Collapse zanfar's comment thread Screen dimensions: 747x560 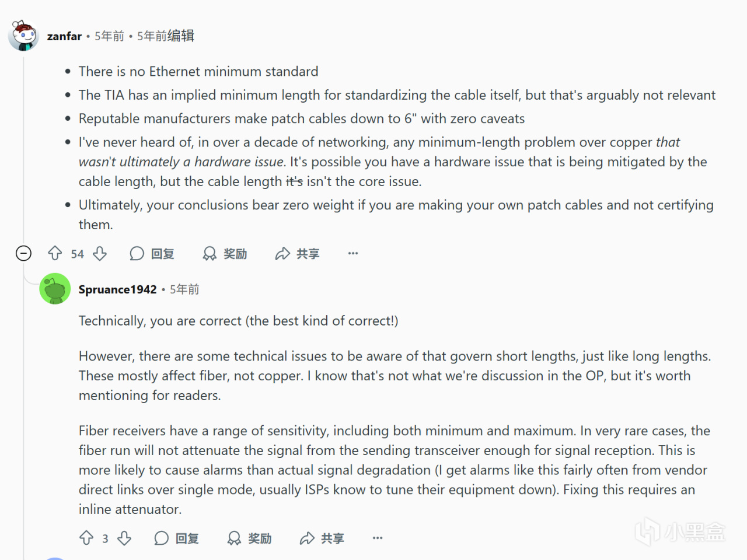(23, 253)
